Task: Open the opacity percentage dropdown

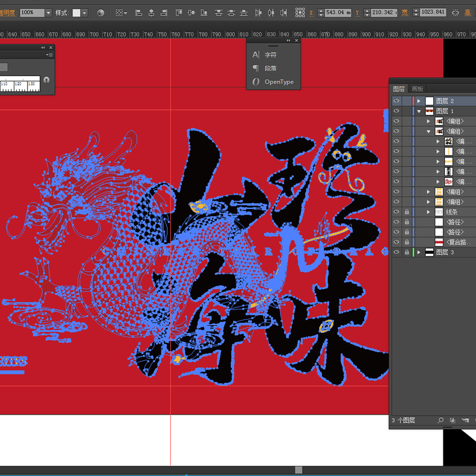Action: coord(48,13)
